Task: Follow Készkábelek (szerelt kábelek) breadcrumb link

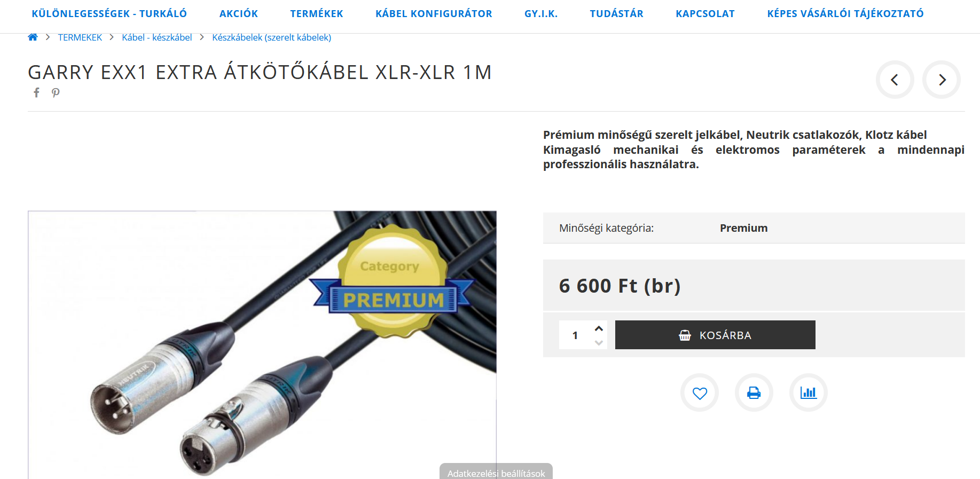Action: point(272,37)
